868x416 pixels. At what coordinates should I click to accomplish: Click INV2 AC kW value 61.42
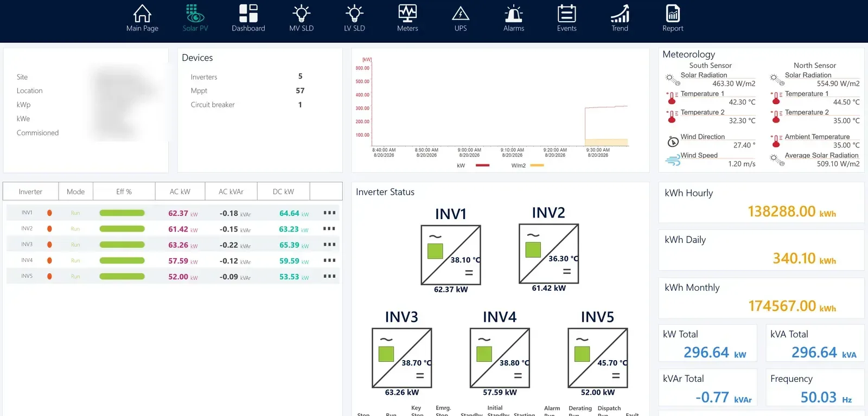(178, 229)
